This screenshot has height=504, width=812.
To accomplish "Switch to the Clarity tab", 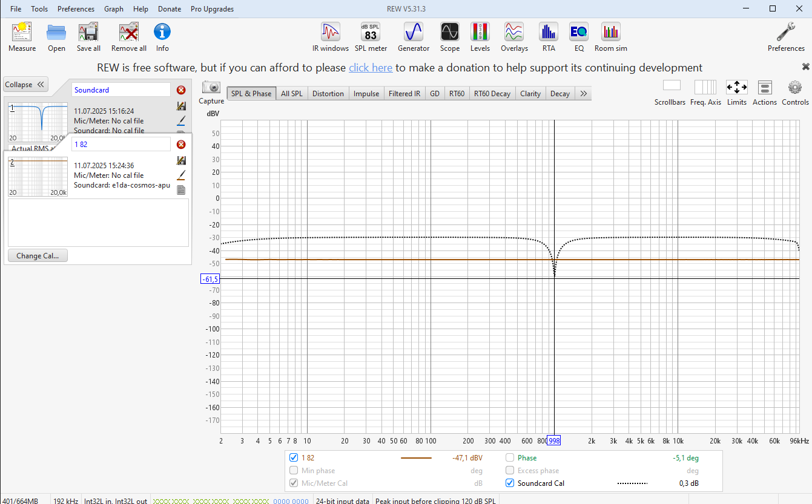I will click(530, 94).
